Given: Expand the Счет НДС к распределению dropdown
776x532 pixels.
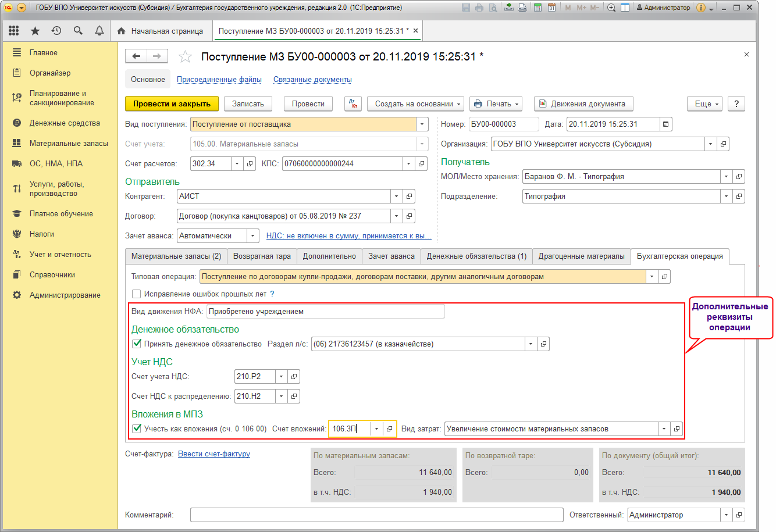Looking at the screenshot, I should pyautogui.click(x=281, y=396).
